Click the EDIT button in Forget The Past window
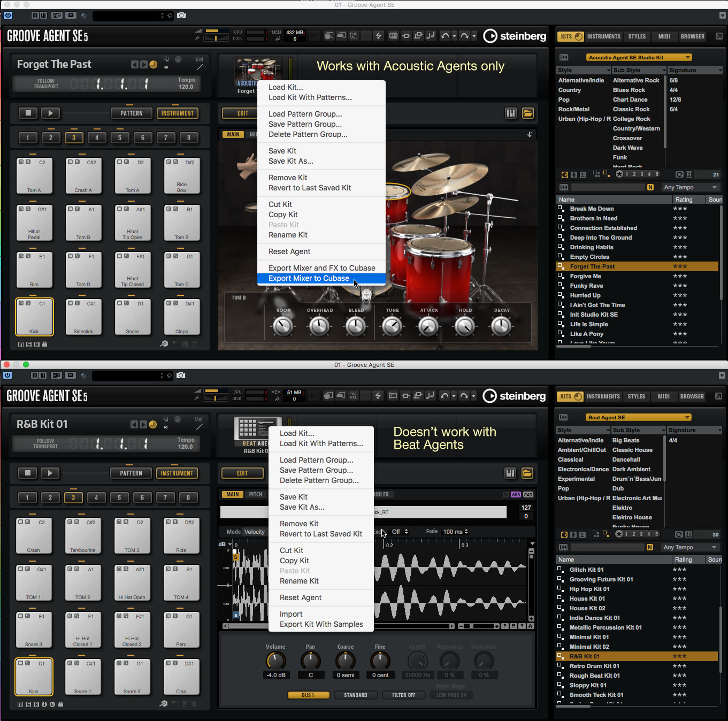 pos(243,113)
